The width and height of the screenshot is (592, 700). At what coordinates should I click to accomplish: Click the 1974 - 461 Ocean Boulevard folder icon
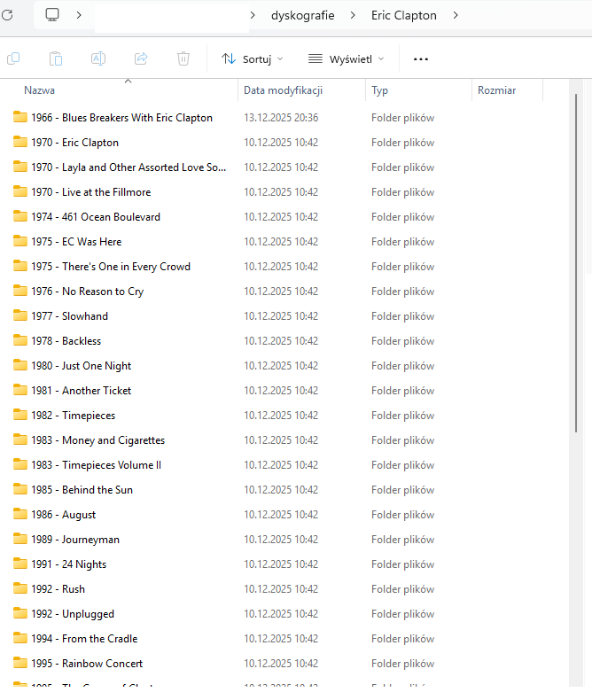click(x=20, y=216)
